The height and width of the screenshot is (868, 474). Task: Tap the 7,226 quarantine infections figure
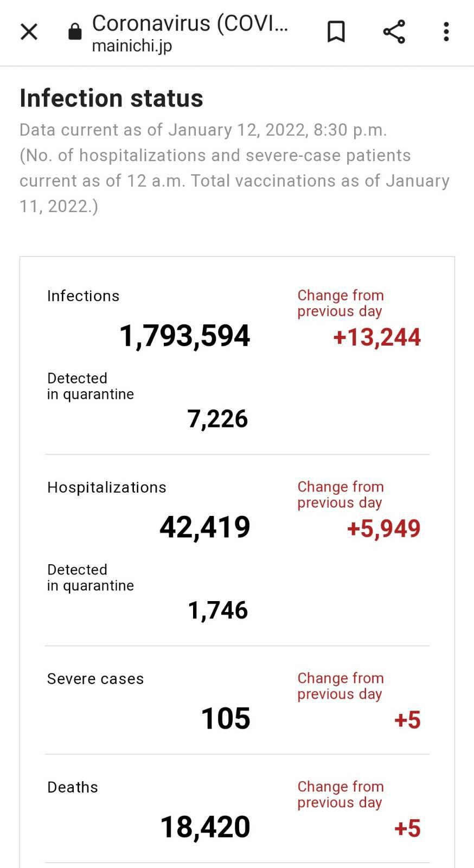pyautogui.click(x=217, y=419)
